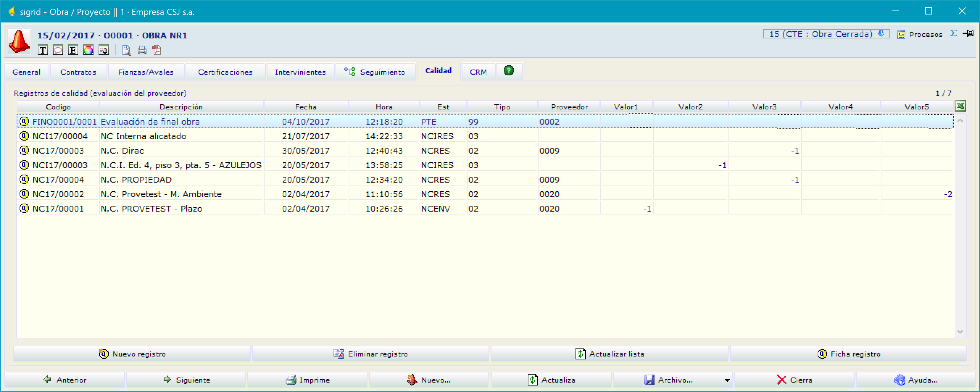
Task: Click the quality icon of row NC17/00001
Action: tap(24, 208)
